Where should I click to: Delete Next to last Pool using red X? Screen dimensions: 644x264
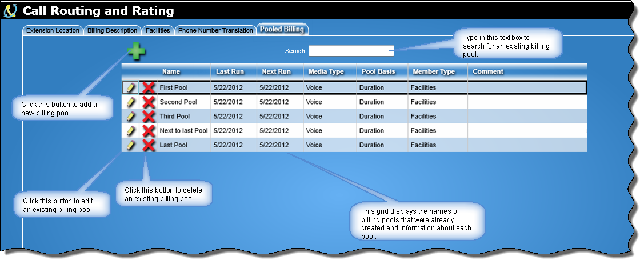coord(148,130)
